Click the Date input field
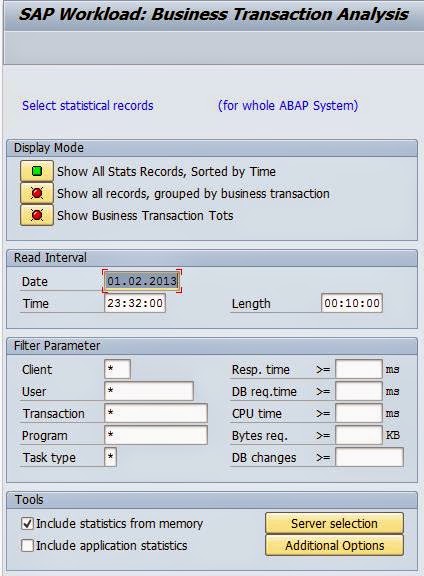Screen dimensions: 424x576 tap(142, 281)
